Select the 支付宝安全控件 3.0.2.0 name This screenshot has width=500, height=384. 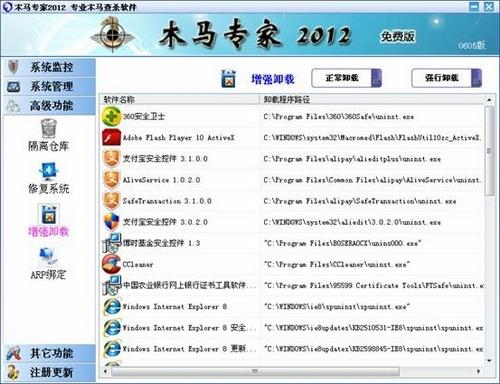[x=165, y=222]
